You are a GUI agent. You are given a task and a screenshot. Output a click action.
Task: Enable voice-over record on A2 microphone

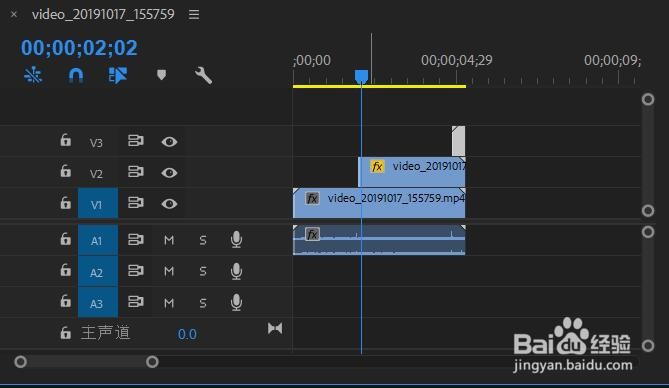click(236, 271)
